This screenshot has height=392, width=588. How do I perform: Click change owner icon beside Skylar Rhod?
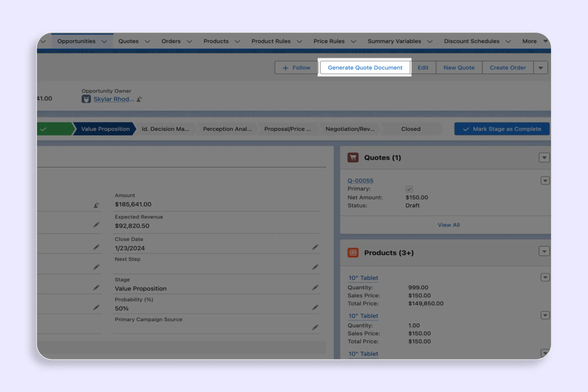point(139,99)
